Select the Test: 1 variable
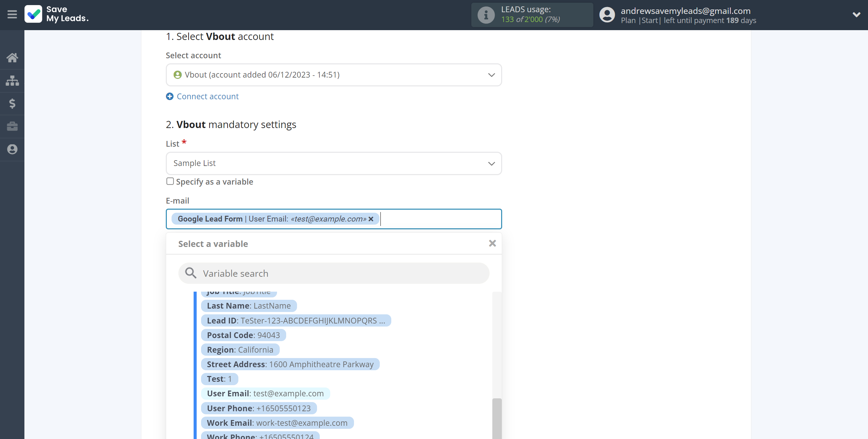868x439 pixels. pyautogui.click(x=219, y=379)
